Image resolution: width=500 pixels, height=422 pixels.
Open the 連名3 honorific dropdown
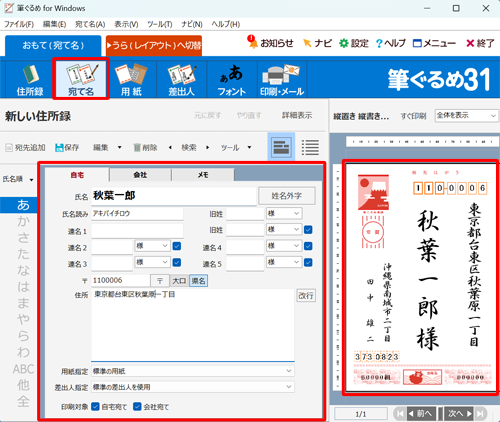coord(152,262)
